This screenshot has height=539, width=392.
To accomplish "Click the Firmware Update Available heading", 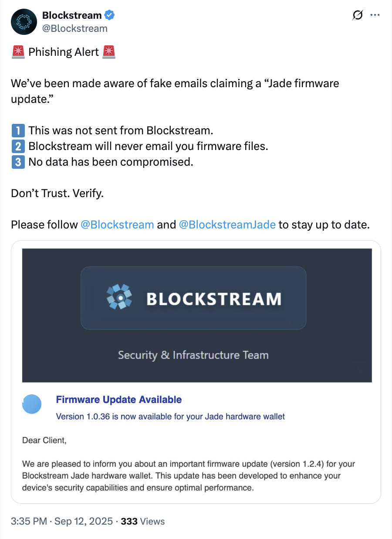I will 119,399.
